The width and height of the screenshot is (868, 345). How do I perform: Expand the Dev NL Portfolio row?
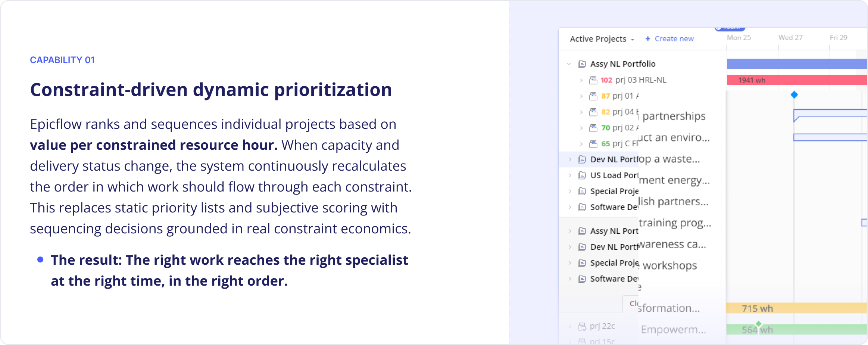[x=570, y=159]
